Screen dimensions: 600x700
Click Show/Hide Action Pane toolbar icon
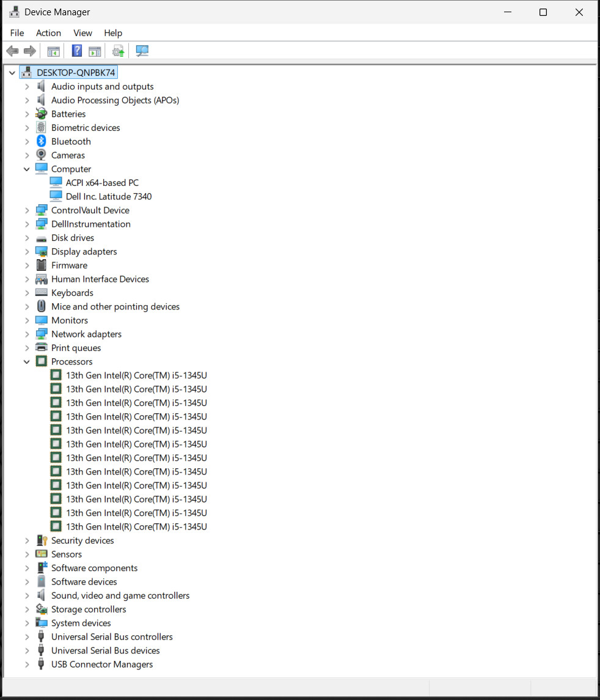pyautogui.click(x=95, y=51)
